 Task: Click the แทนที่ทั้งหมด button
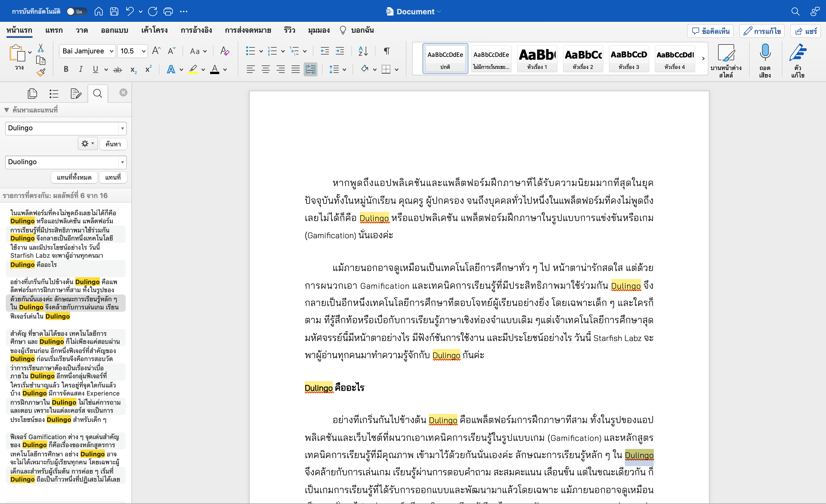click(x=74, y=177)
